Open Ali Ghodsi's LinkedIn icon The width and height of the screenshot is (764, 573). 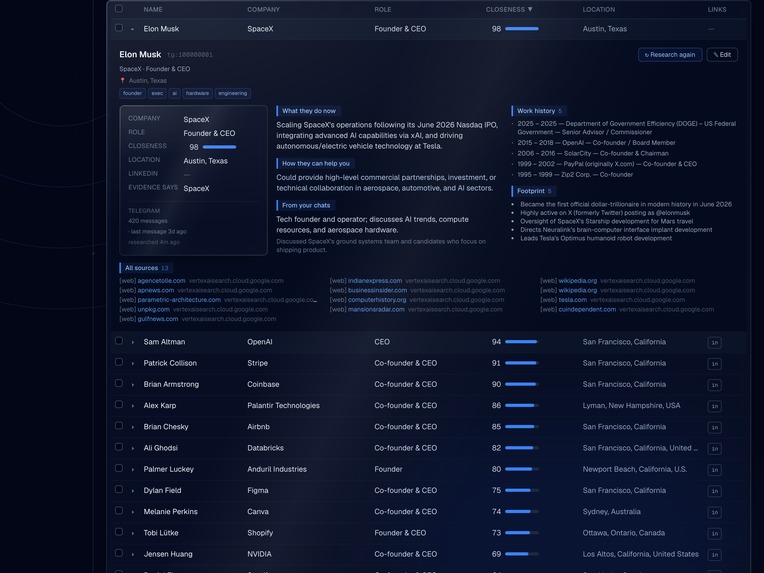click(x=714, y=449)
